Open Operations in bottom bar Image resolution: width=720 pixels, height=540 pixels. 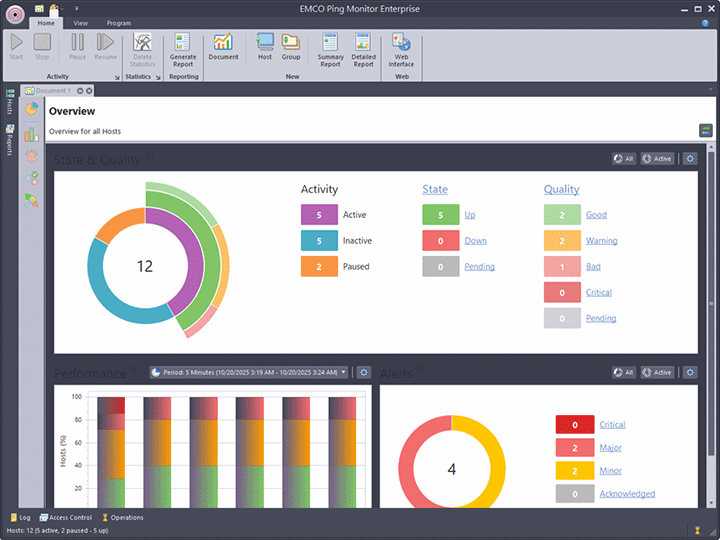point(122,518)
